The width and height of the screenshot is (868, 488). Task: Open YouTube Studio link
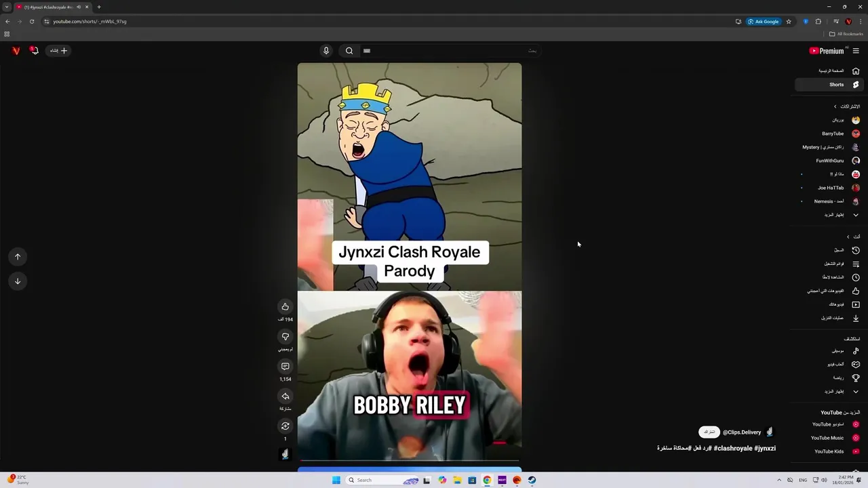pyautogui.click(x=829, y=424)
